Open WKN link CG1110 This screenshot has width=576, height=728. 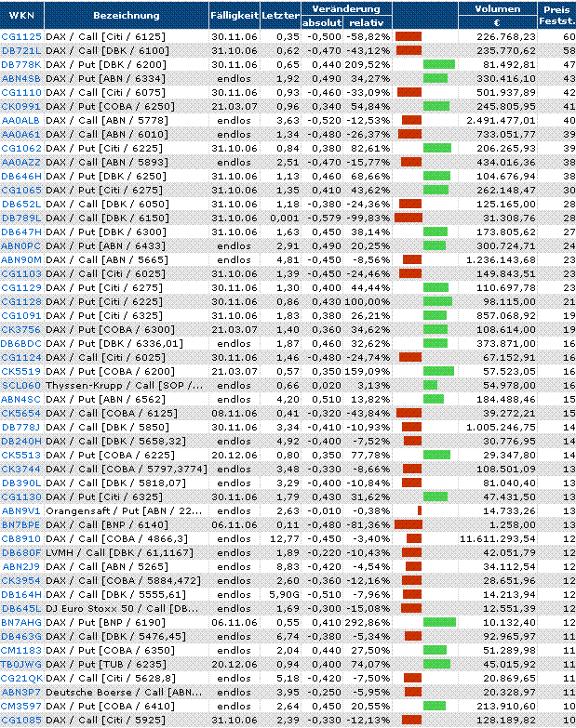pos(21,92)
